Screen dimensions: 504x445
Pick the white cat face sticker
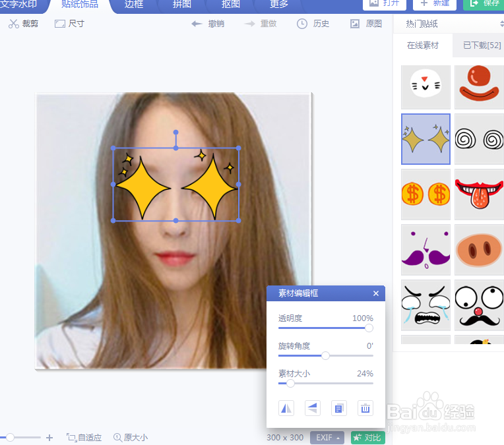(x=425, y=87)
